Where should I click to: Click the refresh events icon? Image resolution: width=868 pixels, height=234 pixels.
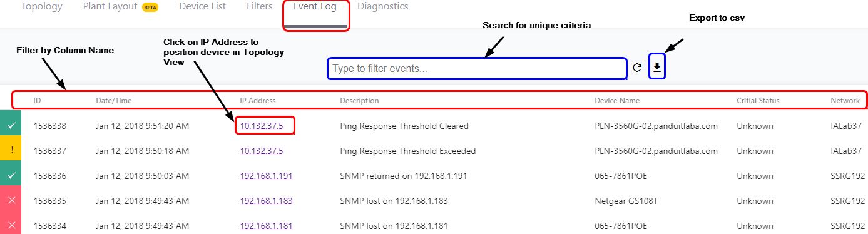pyautogui.click(x=637, y=68)
